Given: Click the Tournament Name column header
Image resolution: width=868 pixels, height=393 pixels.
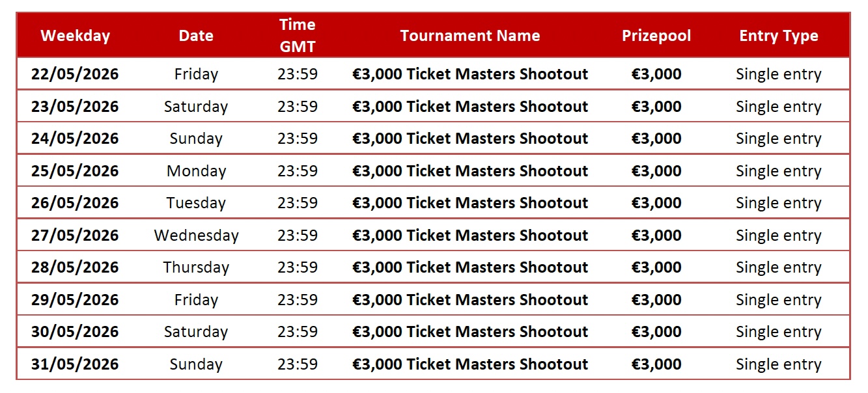Looking at the screenshot, I should [470, 36].
